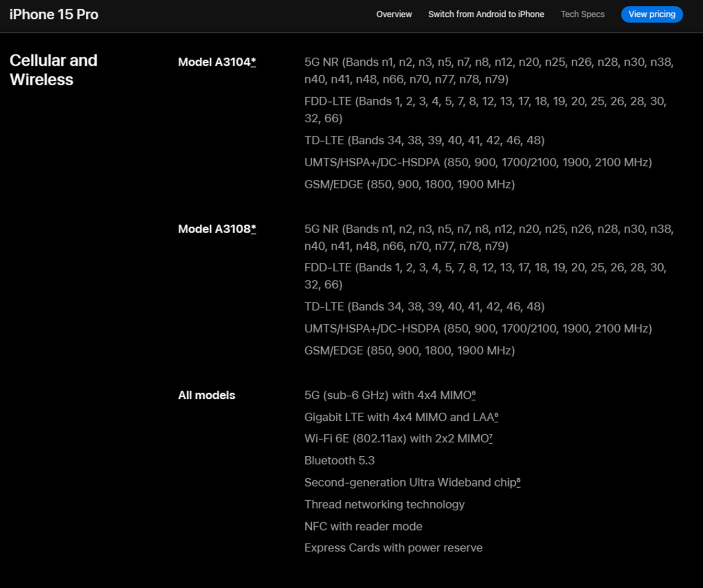Click the All models label

(207, 395)
